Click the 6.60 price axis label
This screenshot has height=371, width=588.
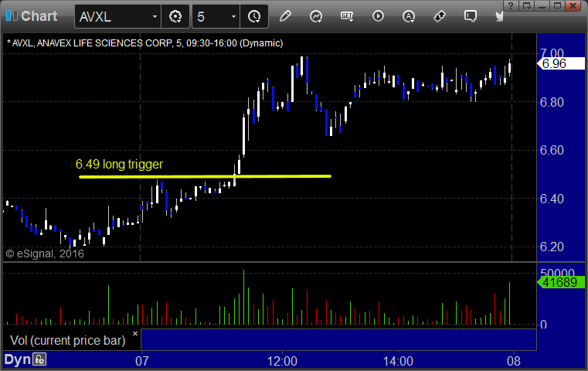point(552,150)
